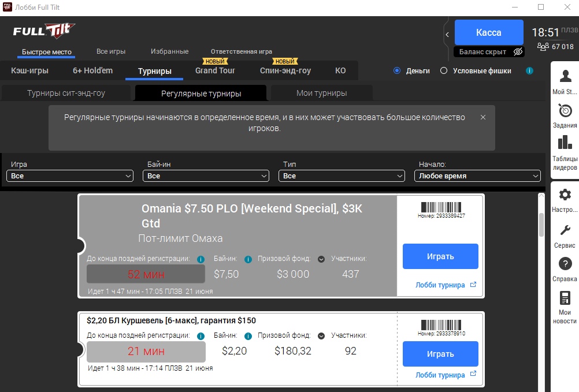Select the KO tab
Screen dimensions: 579x392
[x=340, y=70]
